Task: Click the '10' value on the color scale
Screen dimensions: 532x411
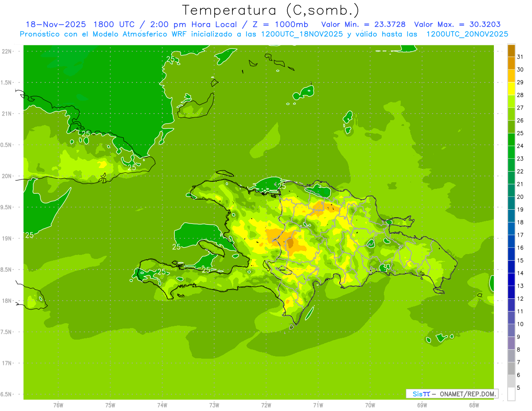Action: (520, 324)
